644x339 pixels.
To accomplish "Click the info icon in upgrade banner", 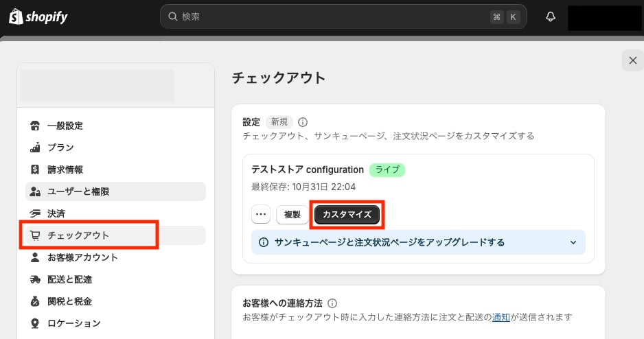I will pos(264,242).
